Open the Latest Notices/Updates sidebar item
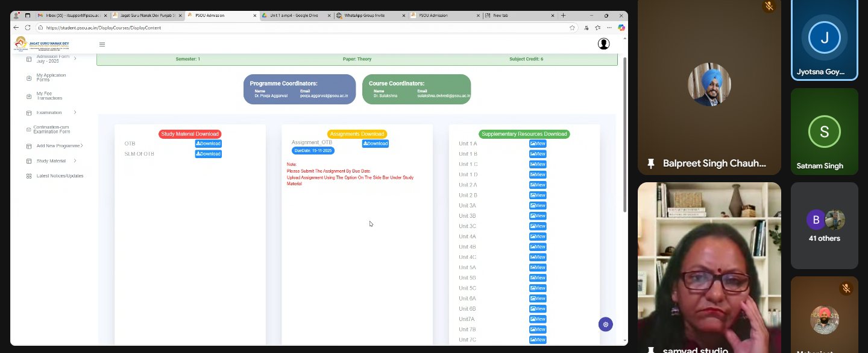Screen dimensions: 868x353 point(60,176)
